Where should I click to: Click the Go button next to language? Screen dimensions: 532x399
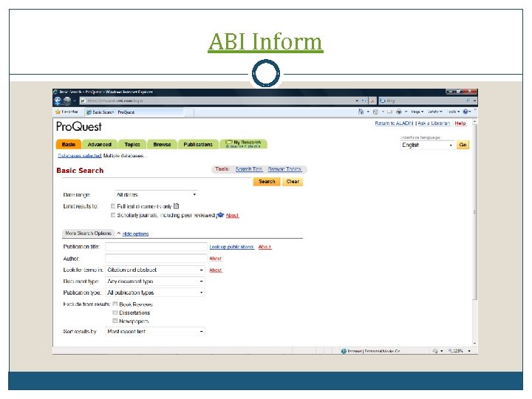463,145
